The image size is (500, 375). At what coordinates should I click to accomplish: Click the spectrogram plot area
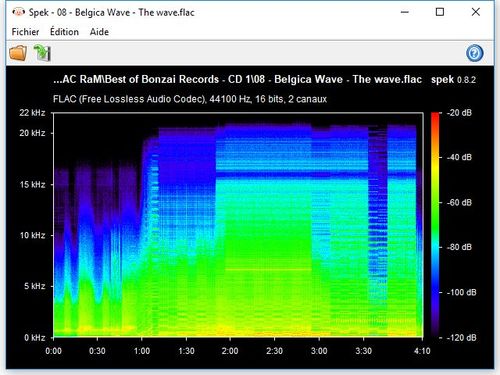(238, 225)
